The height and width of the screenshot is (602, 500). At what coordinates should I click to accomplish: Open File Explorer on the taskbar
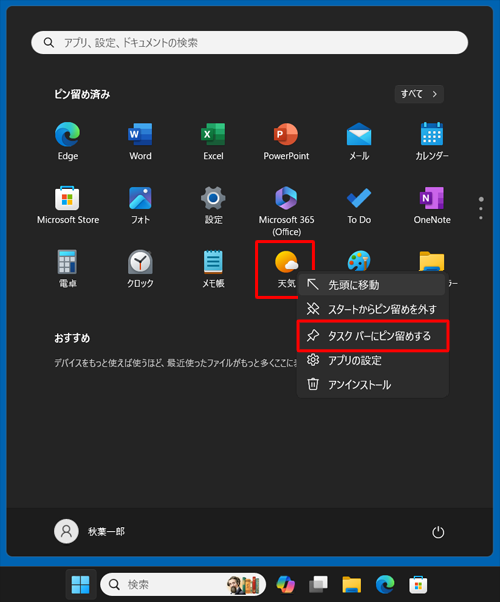point(351,584)
